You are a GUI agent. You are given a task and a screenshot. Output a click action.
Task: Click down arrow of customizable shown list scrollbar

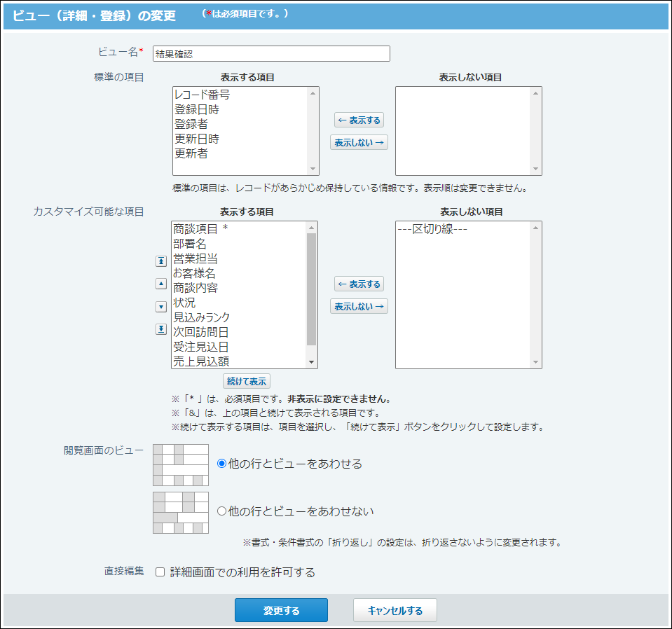click(312, 362)
